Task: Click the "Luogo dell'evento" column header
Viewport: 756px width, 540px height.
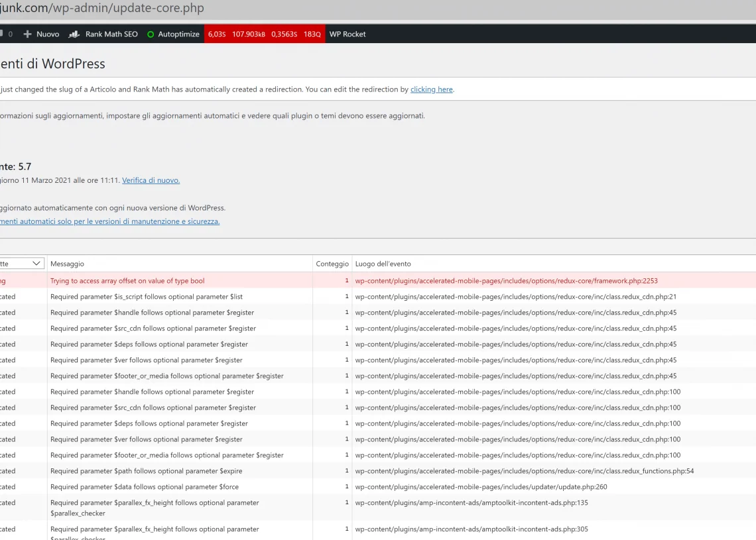Action: tap(383, 264)
